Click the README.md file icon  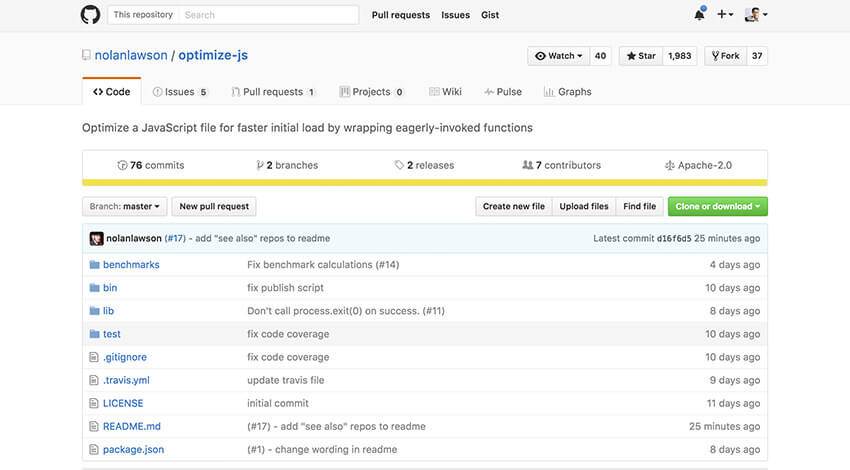[x=94, y=427]
